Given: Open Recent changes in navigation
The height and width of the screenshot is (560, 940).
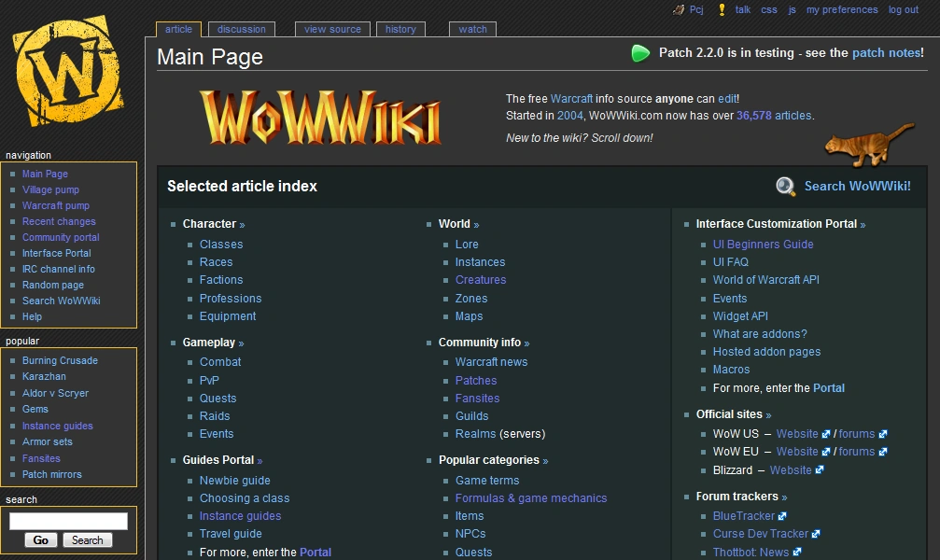Looking at the screenshot, I should coord(59,221).
